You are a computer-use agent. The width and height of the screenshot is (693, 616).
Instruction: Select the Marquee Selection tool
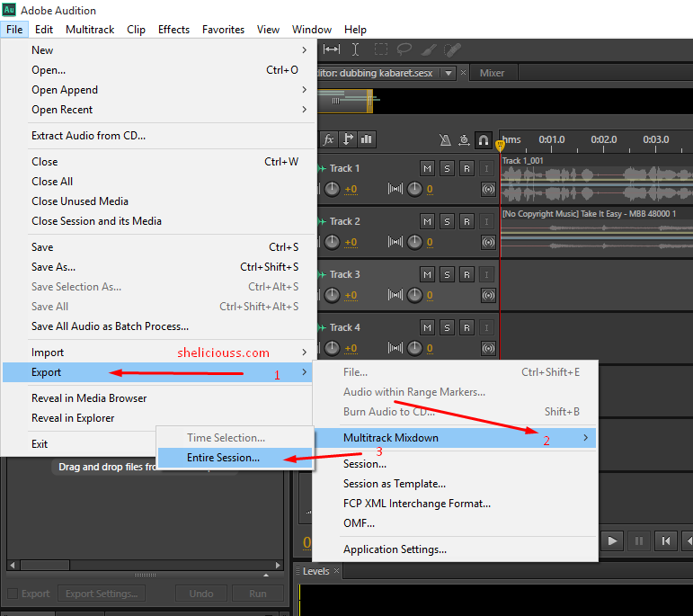380,49
